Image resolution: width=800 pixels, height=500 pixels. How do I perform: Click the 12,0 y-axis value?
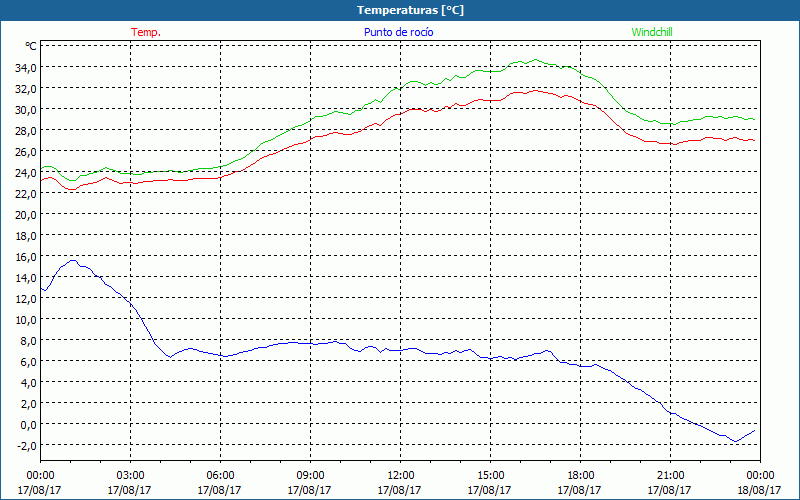(26, 298)
